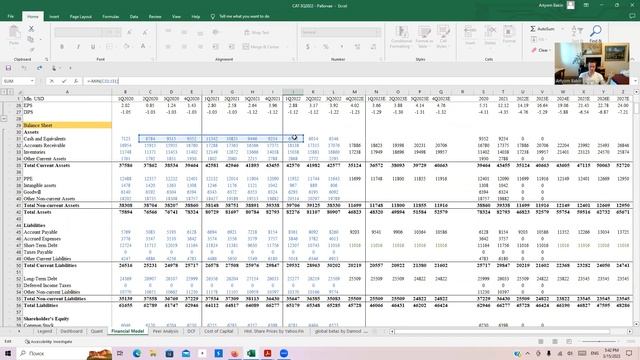Click Decrease Indent icon

pos(216,47)
